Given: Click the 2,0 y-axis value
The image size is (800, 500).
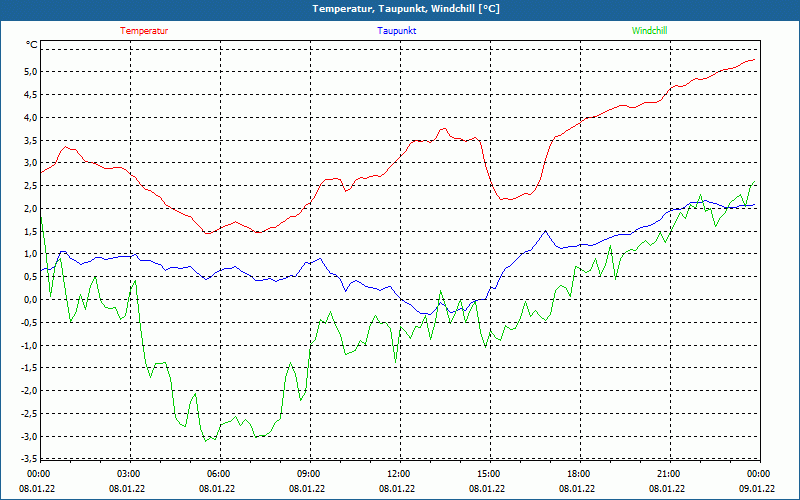Looking at the screenshot, I should pyautogui.click(x=31, y=209).
